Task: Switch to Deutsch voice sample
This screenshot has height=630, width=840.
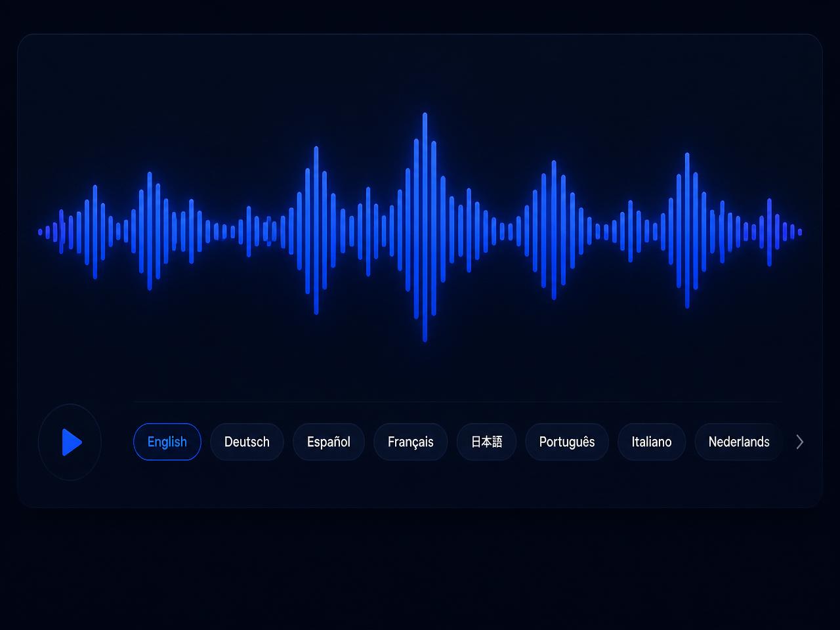Action: (x=247, y=442)
